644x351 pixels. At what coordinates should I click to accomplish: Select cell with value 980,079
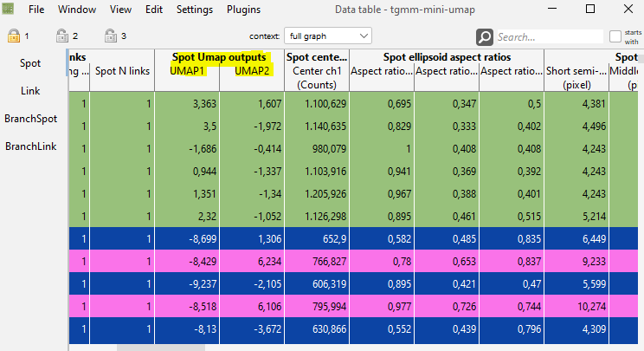coord(317,149)
